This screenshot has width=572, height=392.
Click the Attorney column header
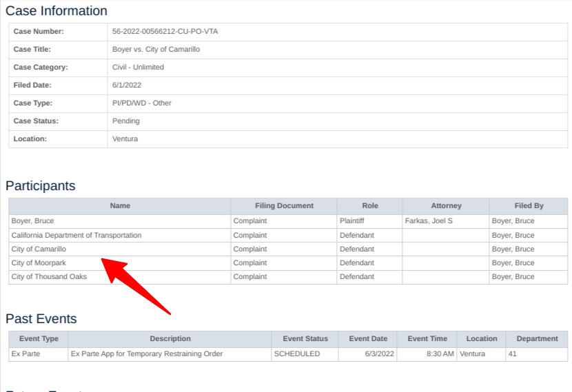(446, 206)
